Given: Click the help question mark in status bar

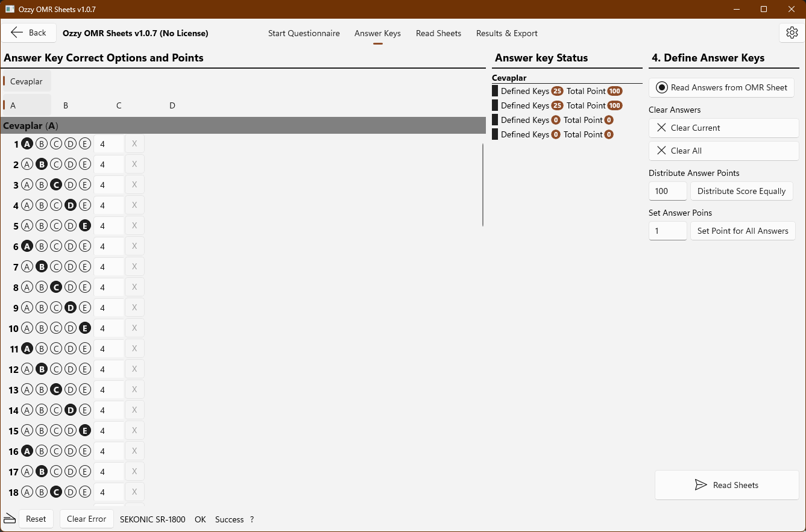Looking at the screenshot, I should [251, 519].
